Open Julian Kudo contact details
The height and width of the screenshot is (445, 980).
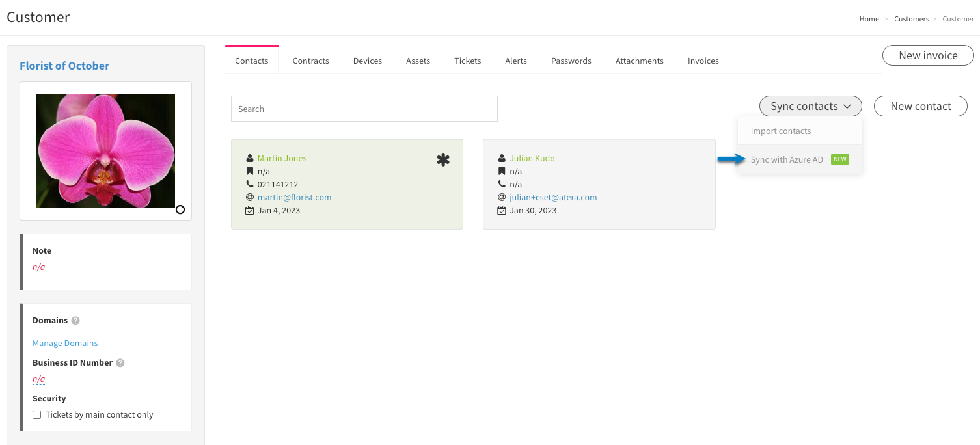[532, 158]
